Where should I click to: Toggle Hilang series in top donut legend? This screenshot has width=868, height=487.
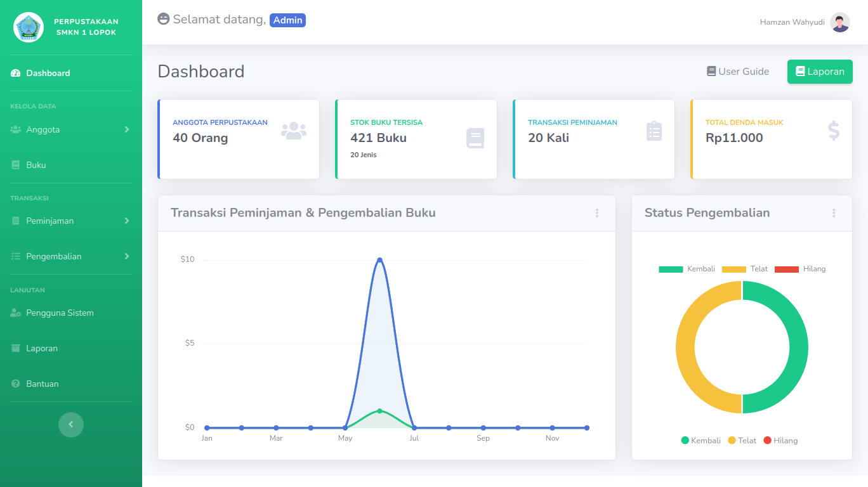coord(800,269)
